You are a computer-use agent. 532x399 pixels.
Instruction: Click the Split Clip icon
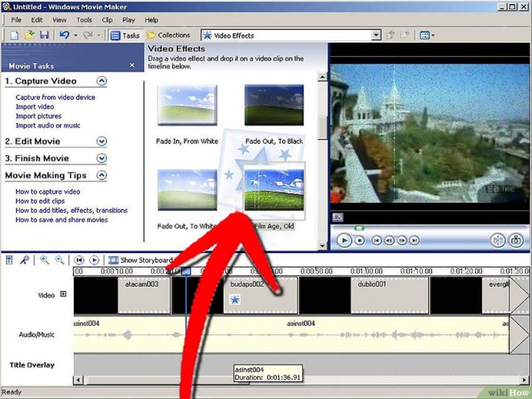497,240
